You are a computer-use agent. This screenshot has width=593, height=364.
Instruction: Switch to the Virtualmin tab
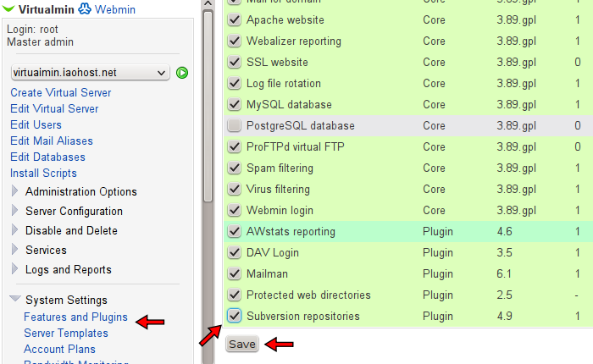46,9
